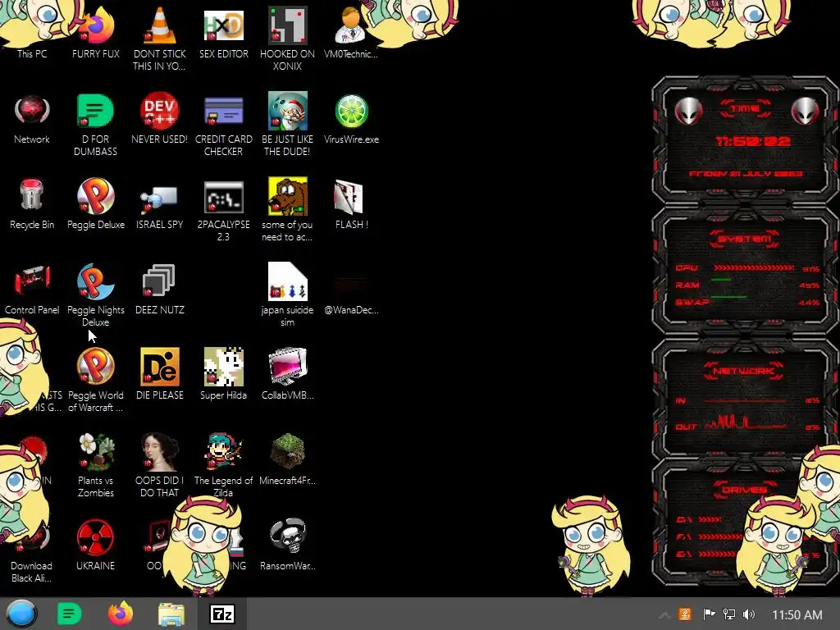
Task: Select the @WanaDec... shortcut
Action: pyautogui.click(x=351, y=294)
